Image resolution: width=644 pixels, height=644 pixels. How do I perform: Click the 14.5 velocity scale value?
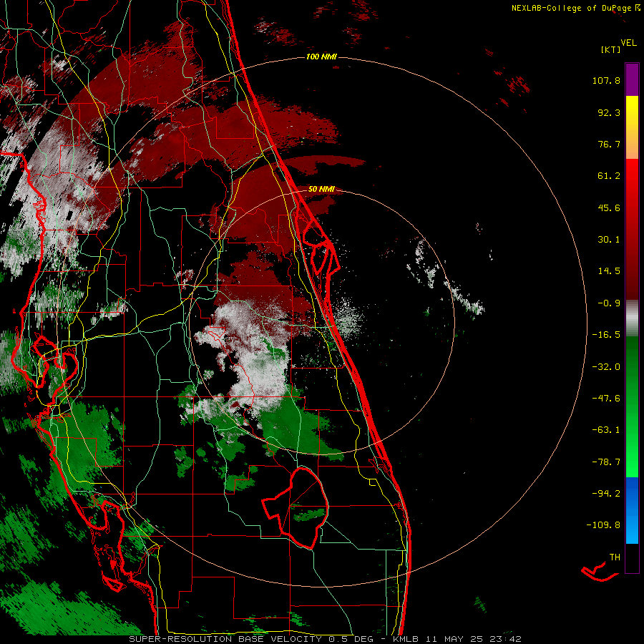click(x=609, y=271)
